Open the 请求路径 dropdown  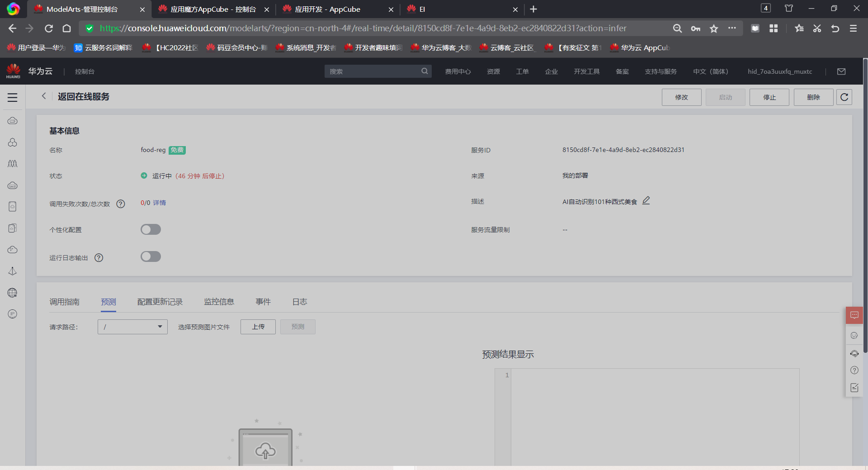pyautogui.click(x=132, y=327)
